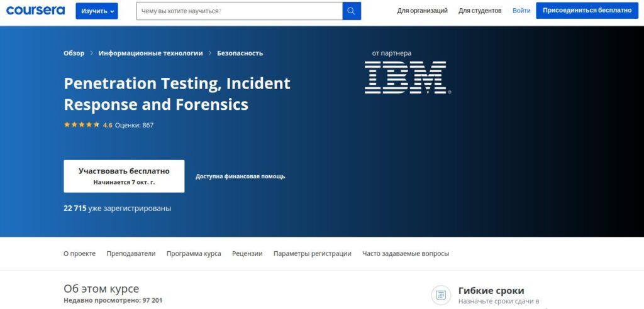This screenshot has width=644, height=309.
Task: Click the magnifying glass search button
Action: tap(352, 11)
